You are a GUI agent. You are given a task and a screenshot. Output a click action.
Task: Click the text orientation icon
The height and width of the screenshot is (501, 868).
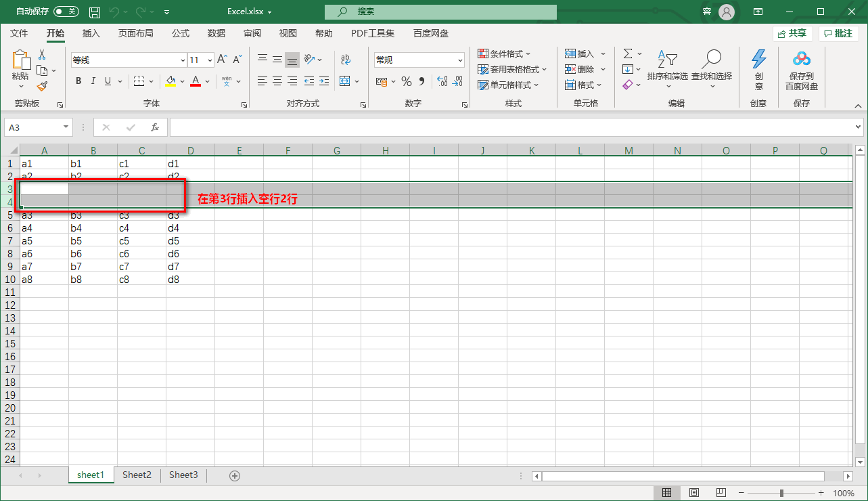pyautogui.click(x=310, y=60)
